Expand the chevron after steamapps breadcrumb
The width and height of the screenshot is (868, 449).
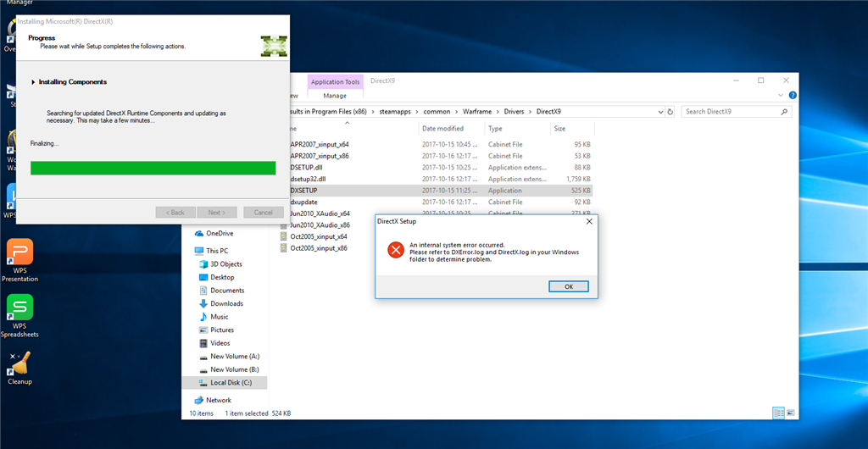point(415,112)
